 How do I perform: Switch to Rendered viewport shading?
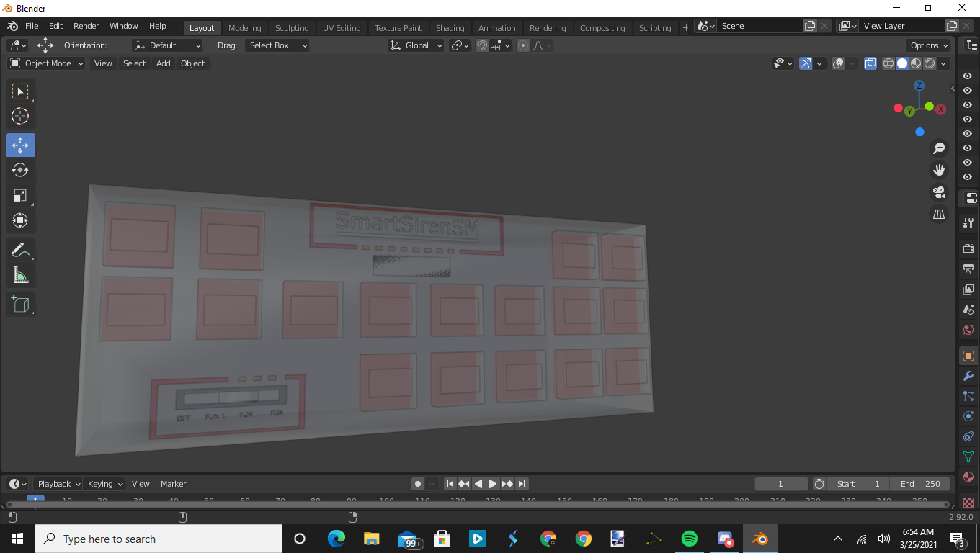pos(930,63)
